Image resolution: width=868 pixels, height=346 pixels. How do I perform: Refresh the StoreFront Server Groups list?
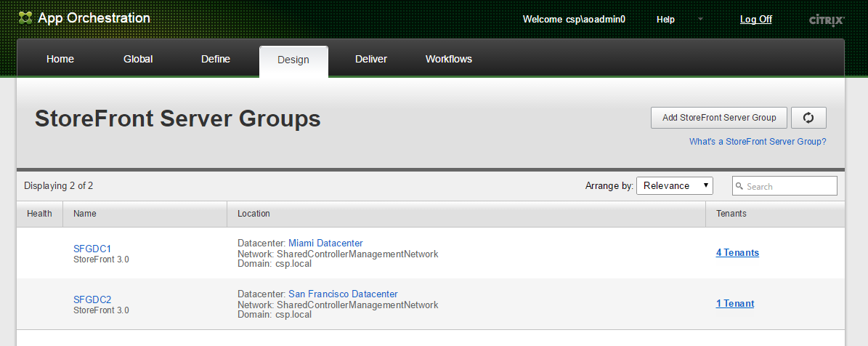[808, 118]
